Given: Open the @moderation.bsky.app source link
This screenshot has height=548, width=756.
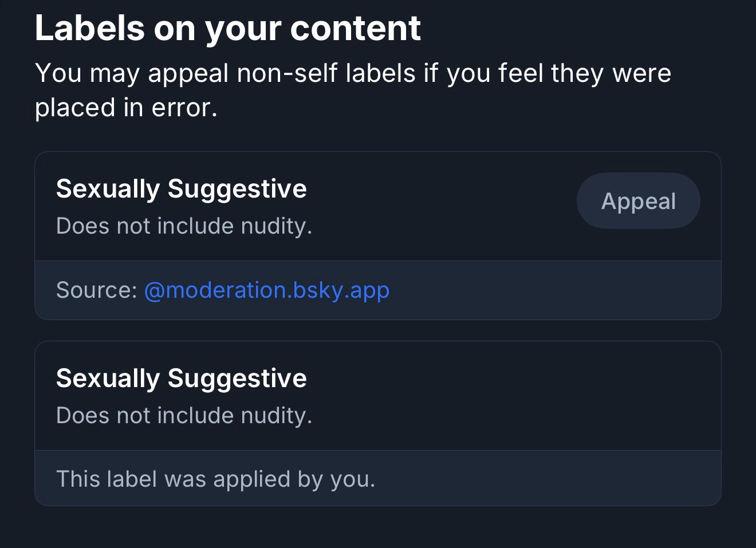Looking at the screenshot, I should coord(266,290).
